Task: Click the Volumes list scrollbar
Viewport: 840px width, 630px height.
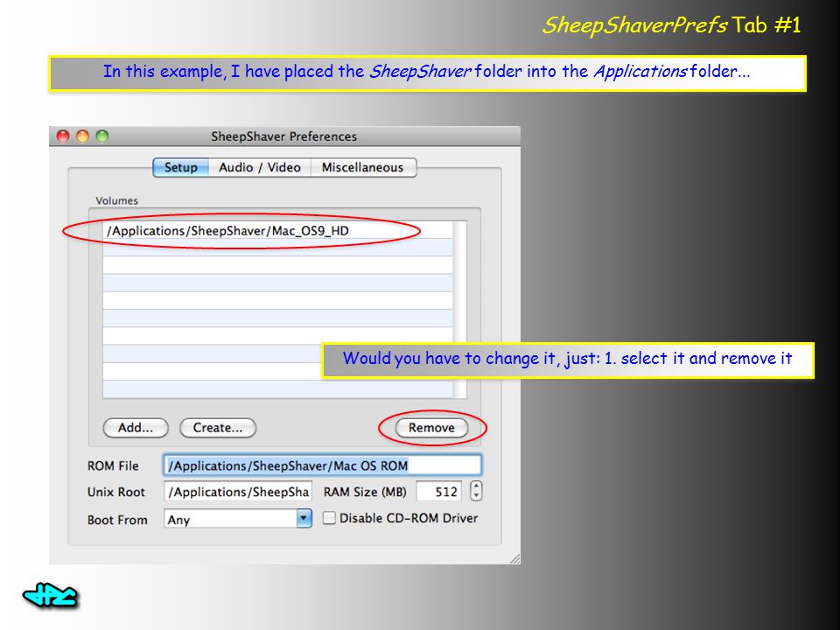Action: tap(459, 310)
